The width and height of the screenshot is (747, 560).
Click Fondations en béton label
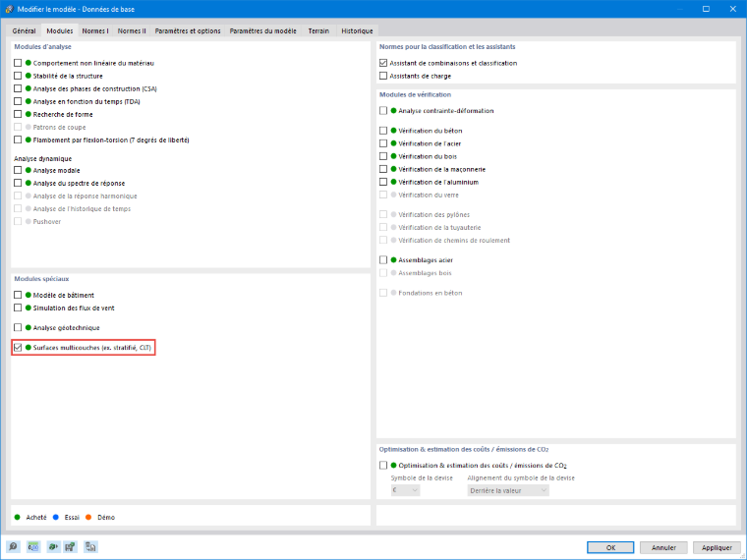(431, 293)
